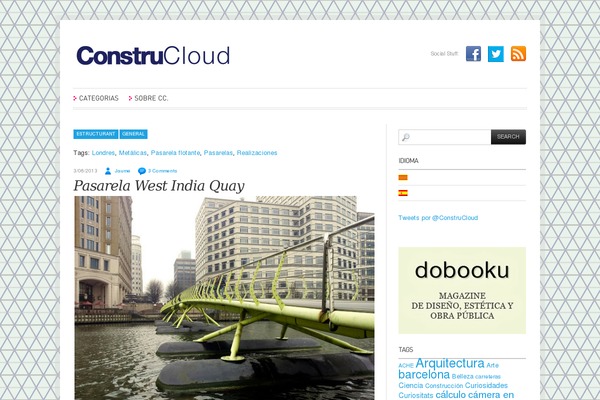Click the ESTRUCTURANT category badge

click(96, 134)
